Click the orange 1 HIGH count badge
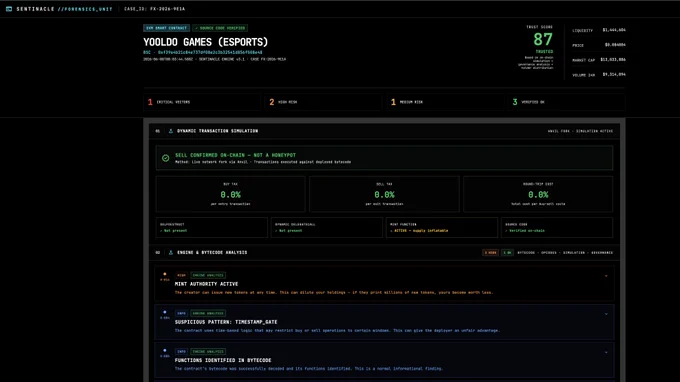The image size is (680, 382). click(490, 252)
